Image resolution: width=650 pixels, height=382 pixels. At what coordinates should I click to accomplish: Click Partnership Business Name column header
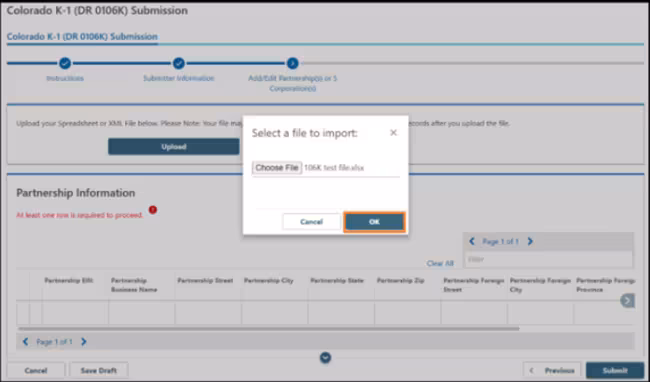click(134, 285)
